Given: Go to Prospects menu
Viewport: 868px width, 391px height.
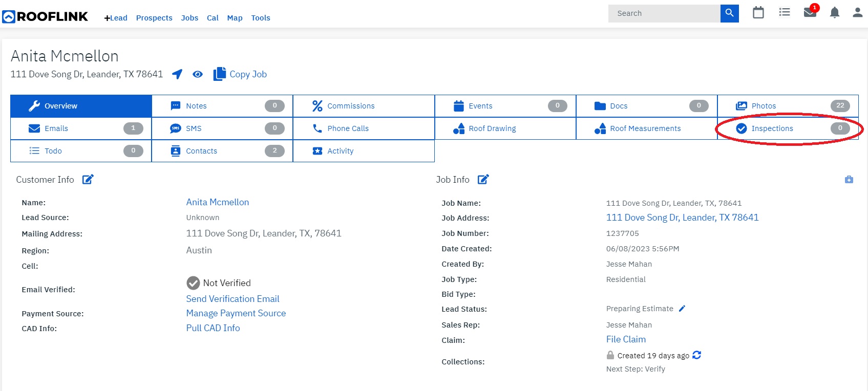Looking at the screenshot, I should pyautogui.click(x=154, y=18).
